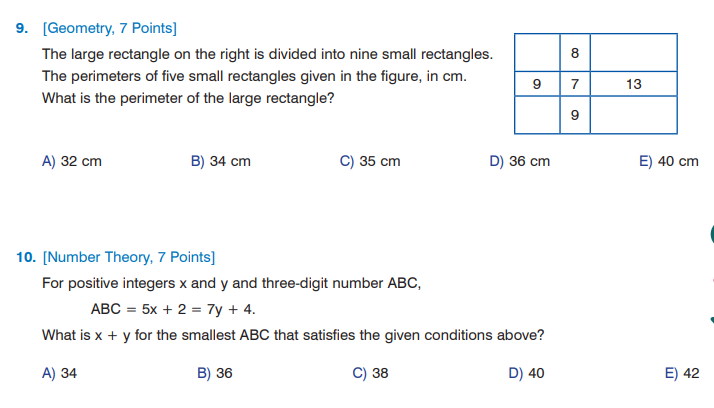Select answer A) 34 for question 10
The image size is (714, 408).
(59, 373)
